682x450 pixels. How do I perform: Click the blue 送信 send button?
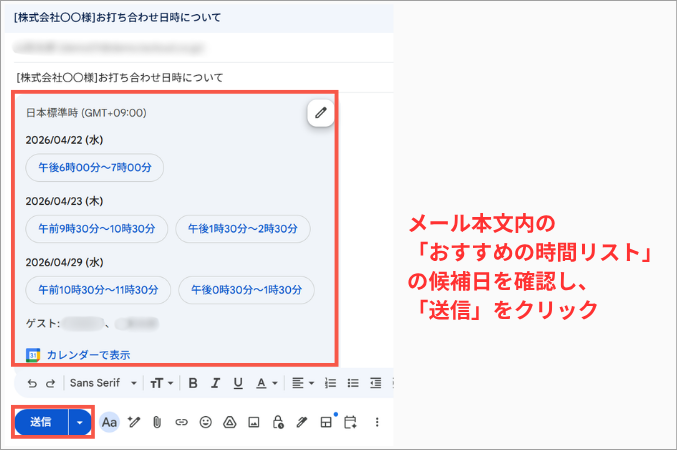tap(41, 422)
